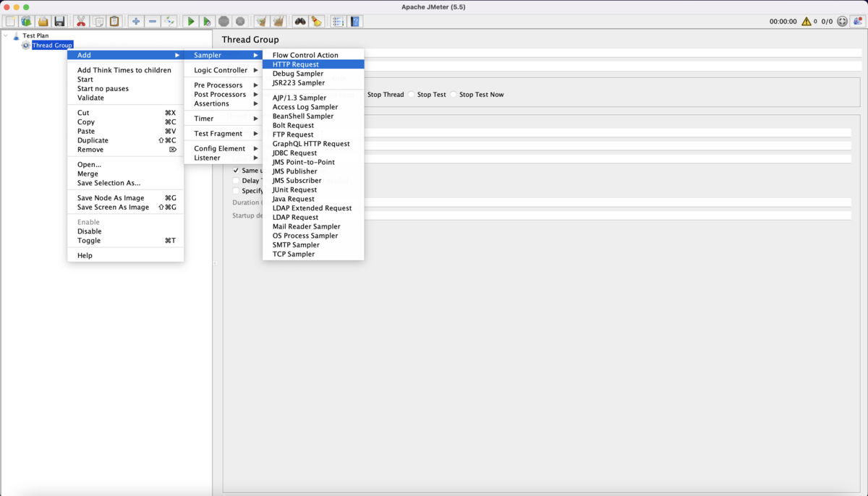Expand the Post Processors submenu
868x496 pixels.
coord(224,95)
